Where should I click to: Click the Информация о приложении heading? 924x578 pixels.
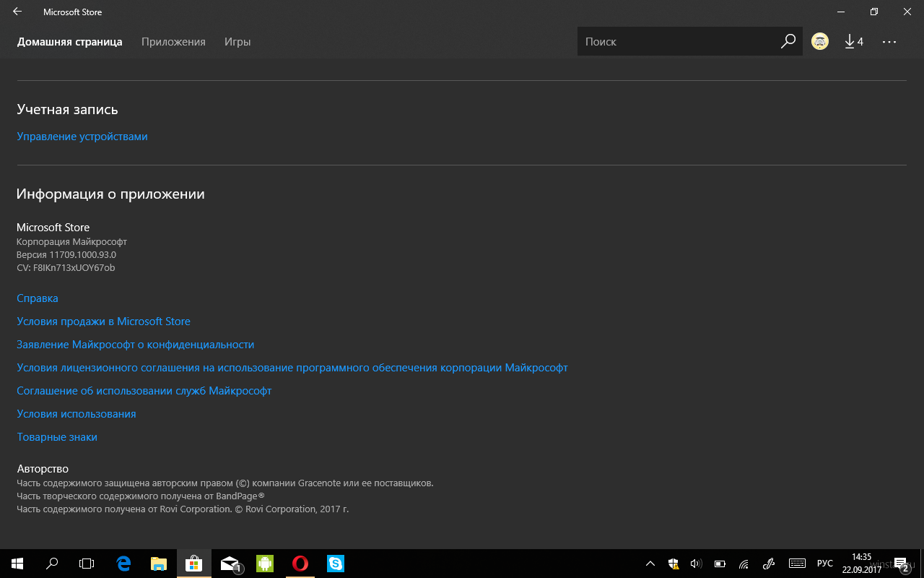[x=110, y=194]
